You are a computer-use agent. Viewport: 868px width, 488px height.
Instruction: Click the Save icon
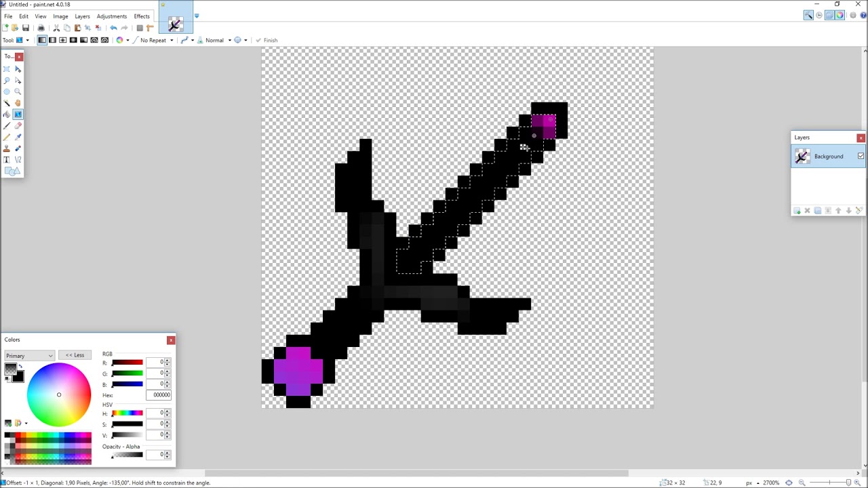pos(26,28)
